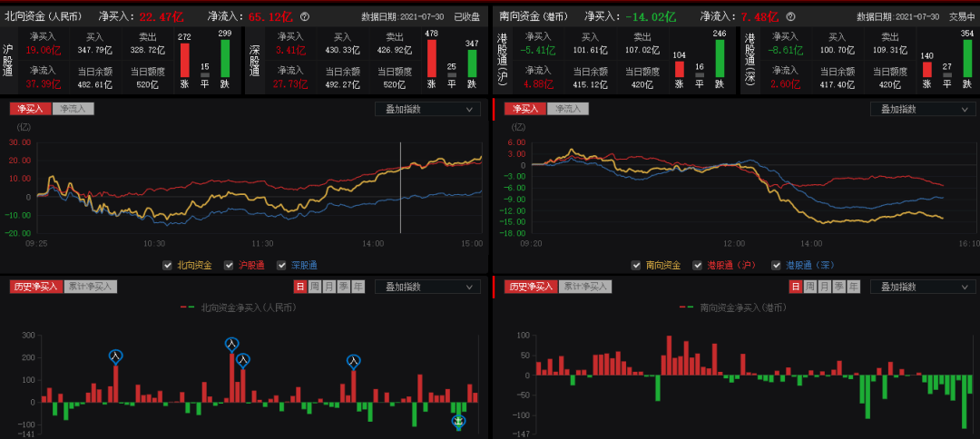Image resolution: width=980 pixels, height=439 pixels.
Task: Click the green 跌 bar in 深股通 panel
Action: (x=472, y=63)
